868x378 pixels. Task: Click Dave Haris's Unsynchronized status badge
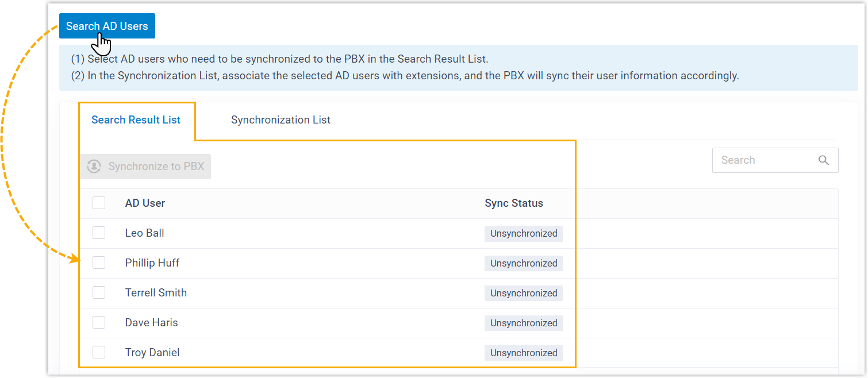524,323
